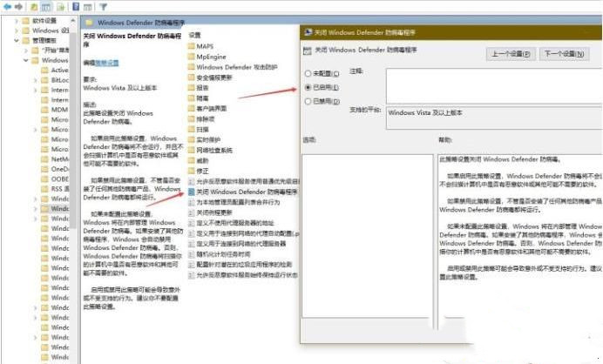Open Windows Defender 攻击防护 folder
The image size is (603, 364).
(233, 67)
